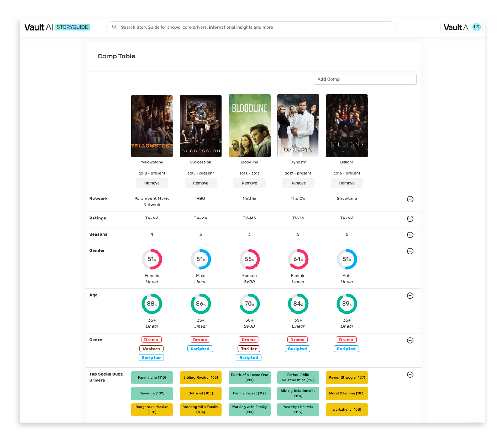Select Succession's Scripted tag
The width and height of the screenshot is (504, 442).
pyautogui.click(x=200, y=349)
